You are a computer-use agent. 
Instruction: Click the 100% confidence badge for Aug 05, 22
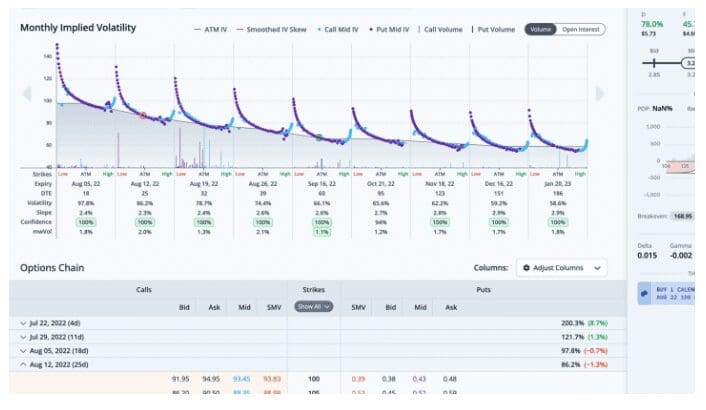click(x=87, y=221)
